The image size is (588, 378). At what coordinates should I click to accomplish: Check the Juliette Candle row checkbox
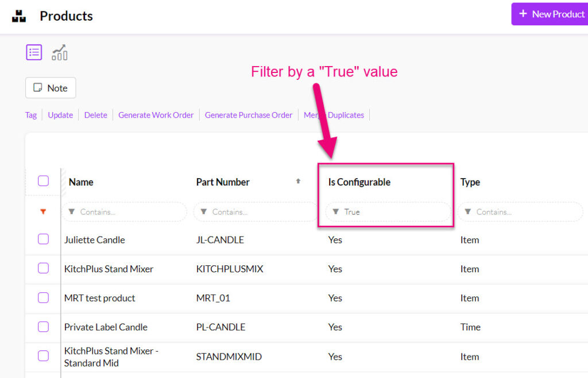click(x=43, y=240)
